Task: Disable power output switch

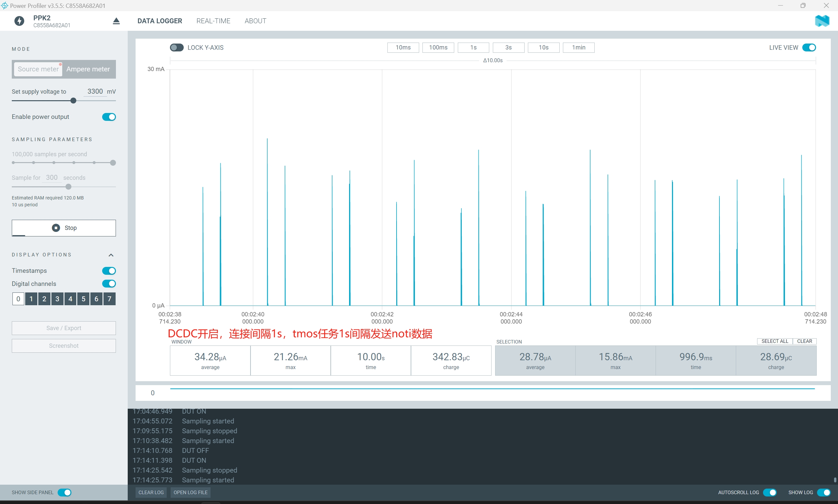Action: pos(109,117)
